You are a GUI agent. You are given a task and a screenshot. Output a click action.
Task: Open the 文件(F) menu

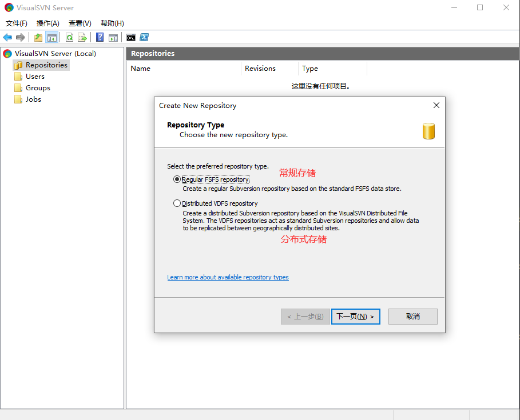coord(17,23)
